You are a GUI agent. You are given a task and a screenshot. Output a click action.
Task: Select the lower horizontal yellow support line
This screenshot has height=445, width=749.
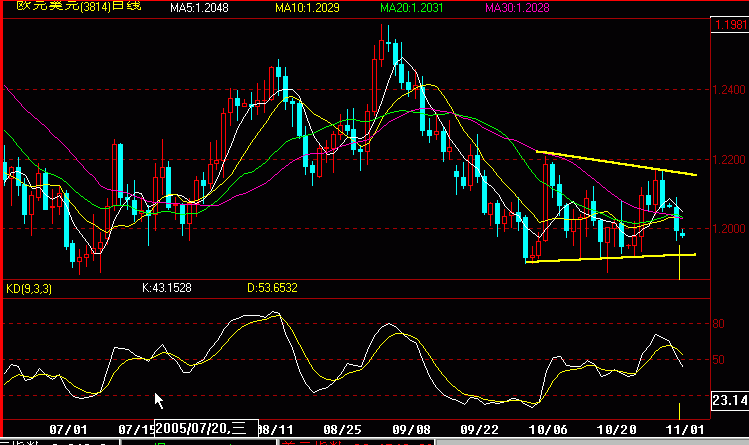(610, 258)
